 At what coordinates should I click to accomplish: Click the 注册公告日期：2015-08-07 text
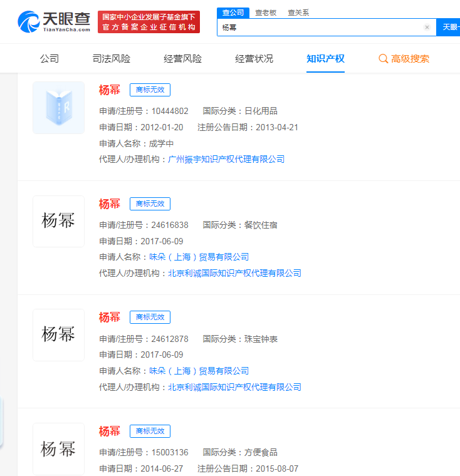pyautogui.click(x=248, y=468)
